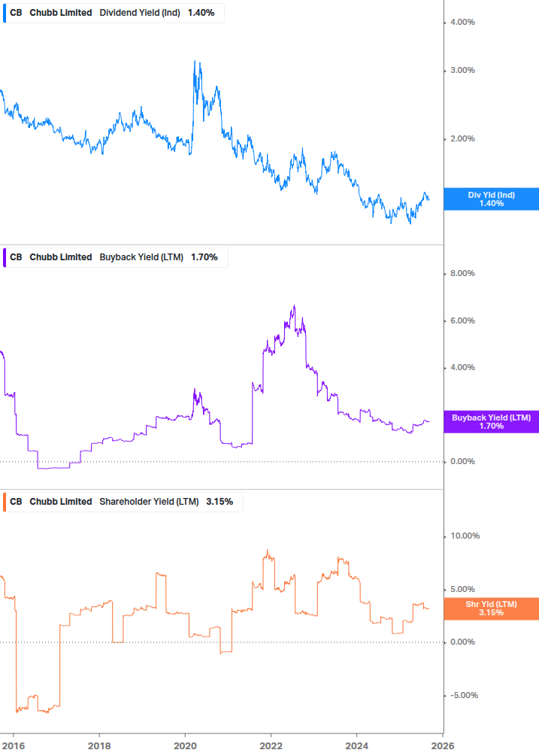539x756 pixels.
Task: Click the purple color bar of buyback legend
Action: 5,257
